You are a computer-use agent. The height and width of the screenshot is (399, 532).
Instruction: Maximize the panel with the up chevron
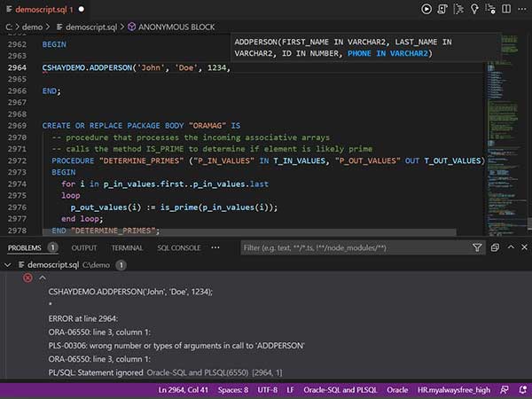[x=509, y=248]
